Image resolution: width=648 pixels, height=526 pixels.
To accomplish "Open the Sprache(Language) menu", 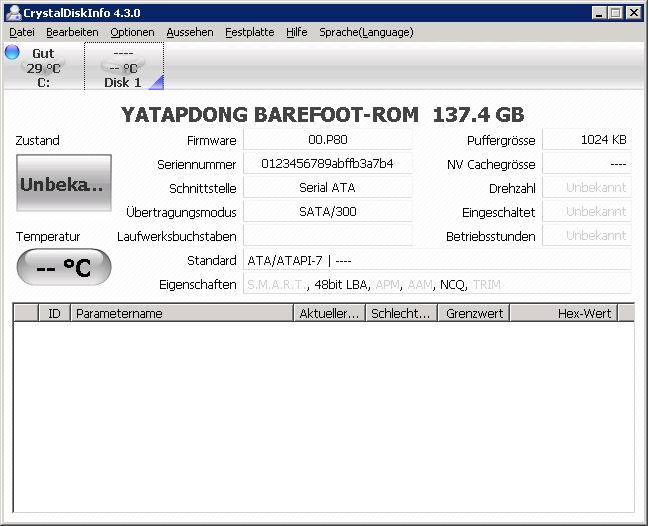I will click(x=366, y=32).
